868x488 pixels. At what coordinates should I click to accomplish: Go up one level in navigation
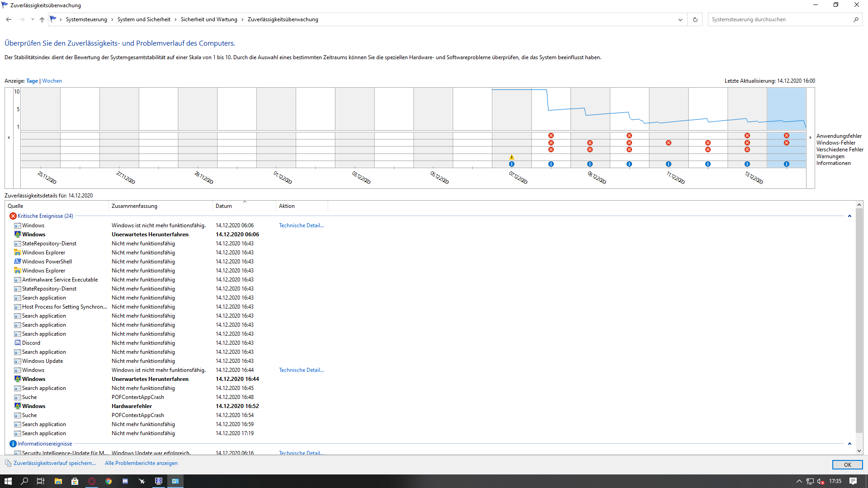(x=42, y=19)
